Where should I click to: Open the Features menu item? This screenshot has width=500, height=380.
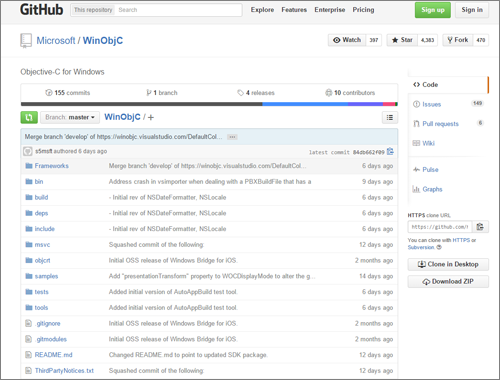coord(294,10)
